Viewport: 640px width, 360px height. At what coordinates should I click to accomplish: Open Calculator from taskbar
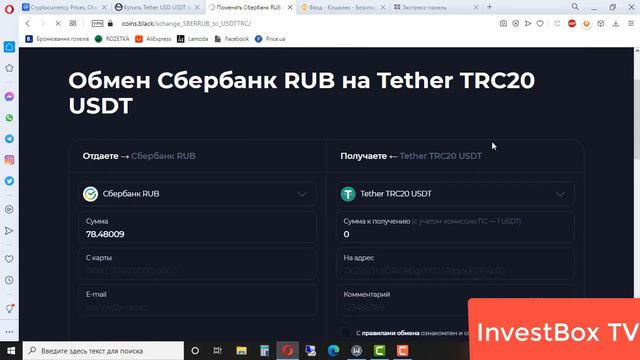[x=264, y=351]
